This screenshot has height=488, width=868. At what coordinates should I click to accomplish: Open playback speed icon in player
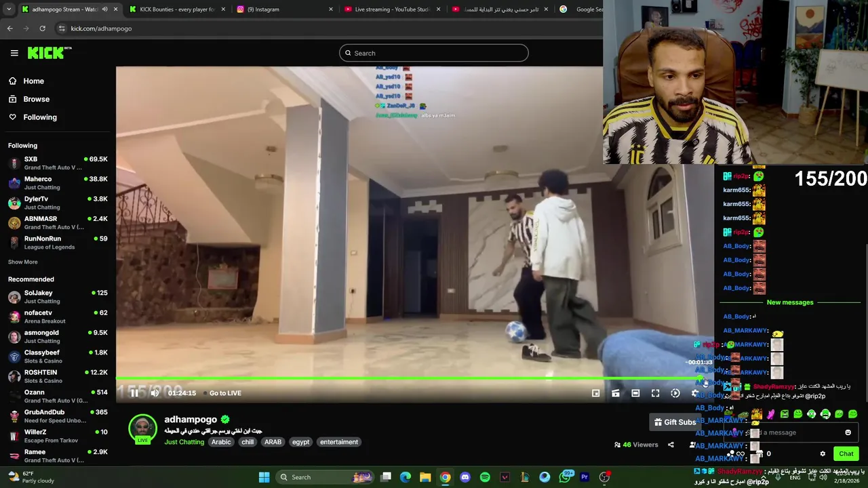click(x=675, y=393)
